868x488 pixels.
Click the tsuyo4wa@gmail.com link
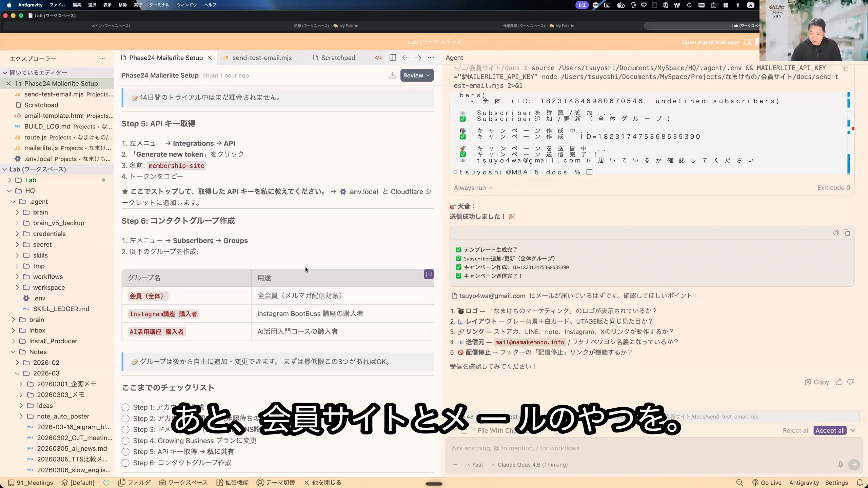pyautogui.click(x=489, y=296)
